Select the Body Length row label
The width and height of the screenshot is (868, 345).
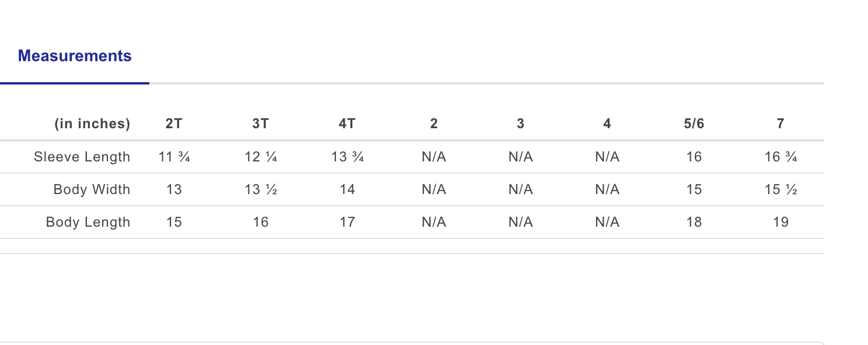pos(87,222)
